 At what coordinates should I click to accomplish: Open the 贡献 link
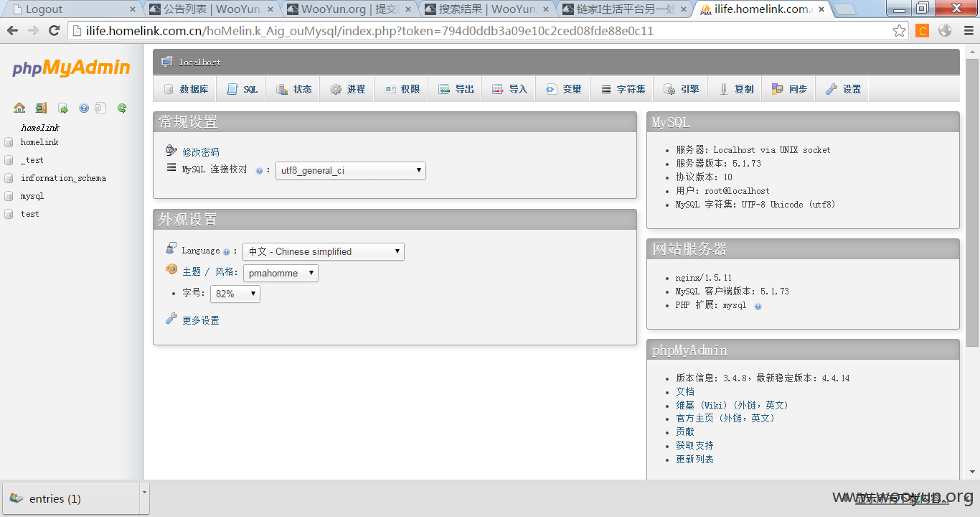pos(685,432)
